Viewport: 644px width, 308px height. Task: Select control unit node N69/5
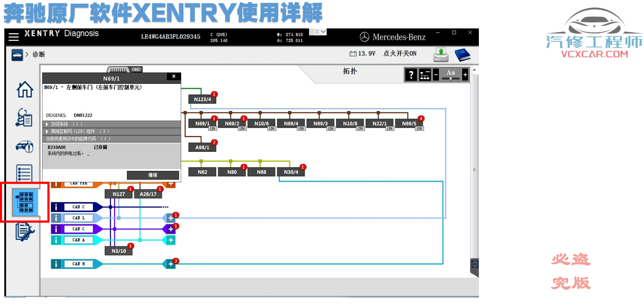(x=409, y=123)
